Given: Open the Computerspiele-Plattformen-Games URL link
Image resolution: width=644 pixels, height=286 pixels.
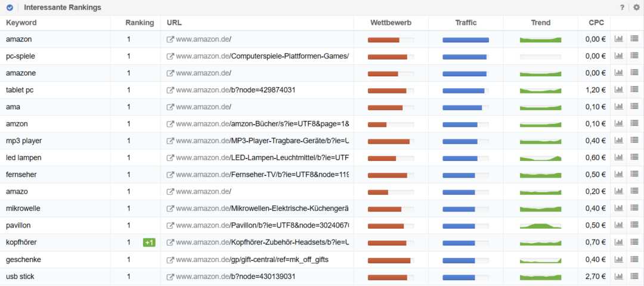Looking at the screenshot, I should coord(262,56).
